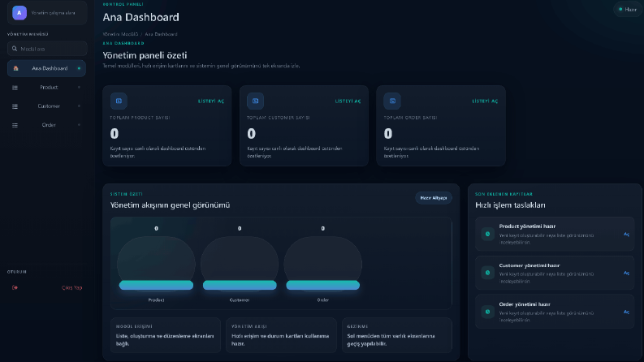Click the Hazır Altyapı badge button
644x362 pixels.
(x=434, y=198)
